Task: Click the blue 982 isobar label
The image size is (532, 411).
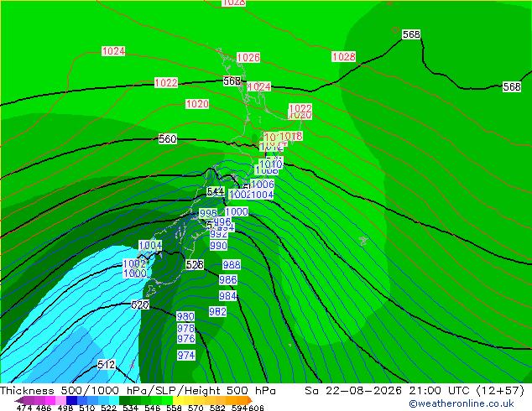Action: point(218,311)
